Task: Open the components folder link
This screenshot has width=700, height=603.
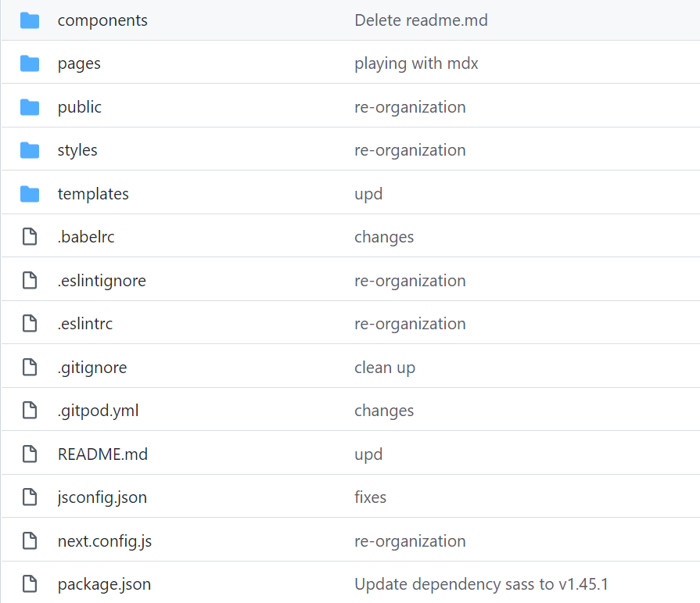Action: [x=102, y=20]
